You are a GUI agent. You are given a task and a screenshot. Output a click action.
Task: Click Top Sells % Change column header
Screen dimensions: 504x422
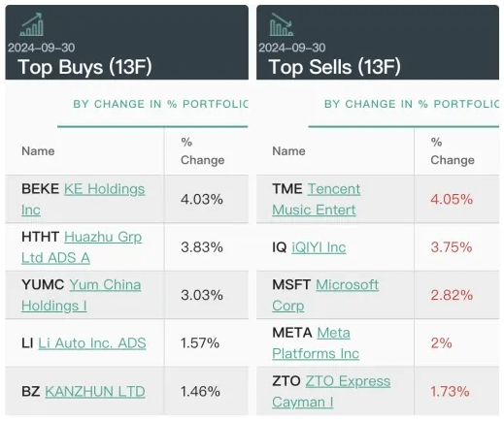point(453,151)
